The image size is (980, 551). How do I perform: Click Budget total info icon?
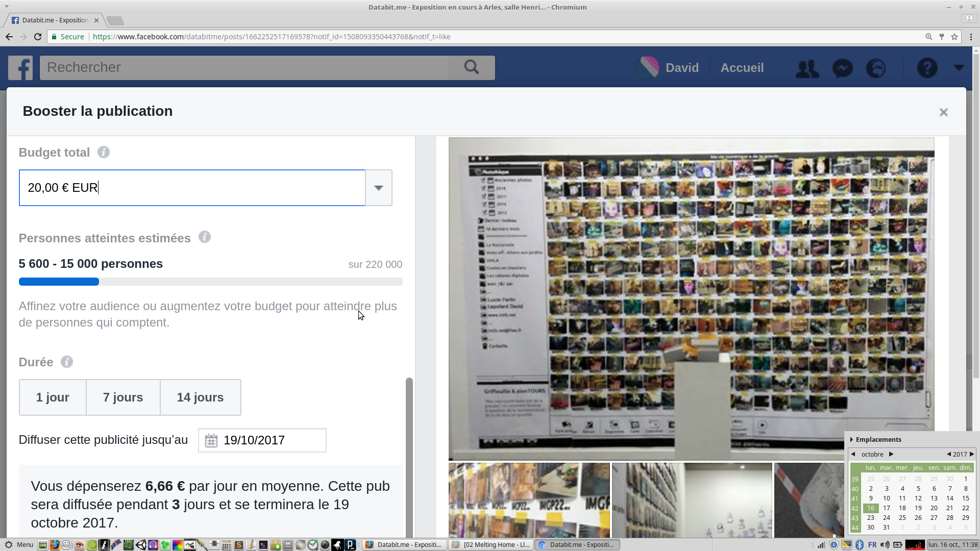pyautogui.click(x=104, y=152)
